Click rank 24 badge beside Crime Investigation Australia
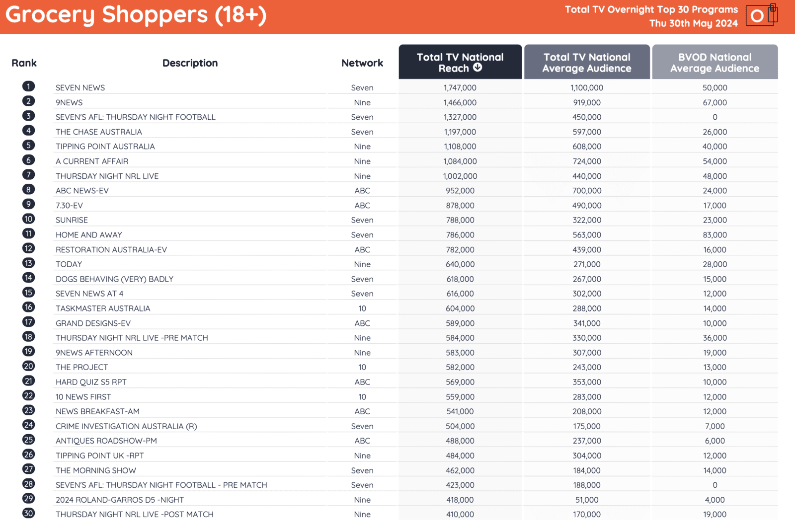This screenshot has width=795, height=532. point(29,425)
